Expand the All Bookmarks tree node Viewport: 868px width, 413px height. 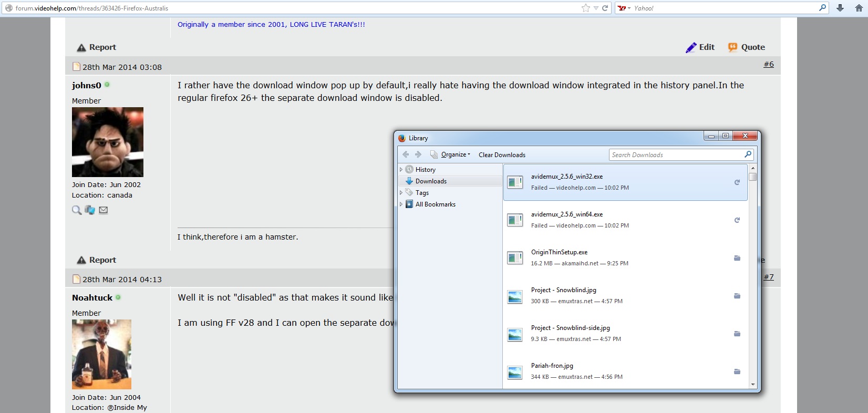(401, 204)
